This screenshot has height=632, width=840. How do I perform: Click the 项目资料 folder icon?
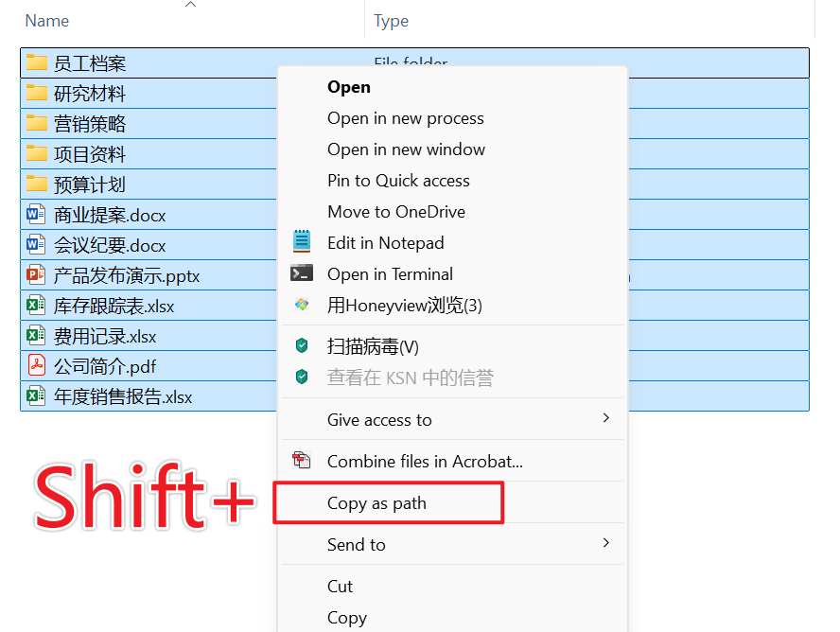pos(37,153)
